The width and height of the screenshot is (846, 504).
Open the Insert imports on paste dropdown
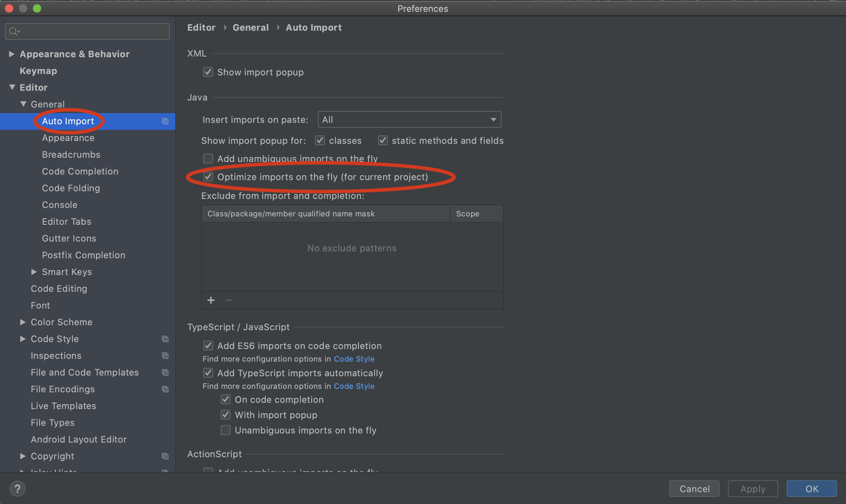click(409, 120)
